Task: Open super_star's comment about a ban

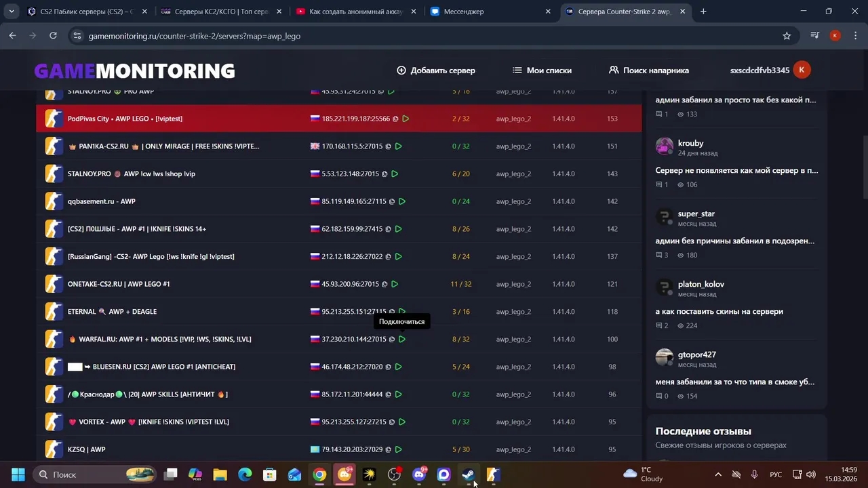Action: tap(735, 241)
